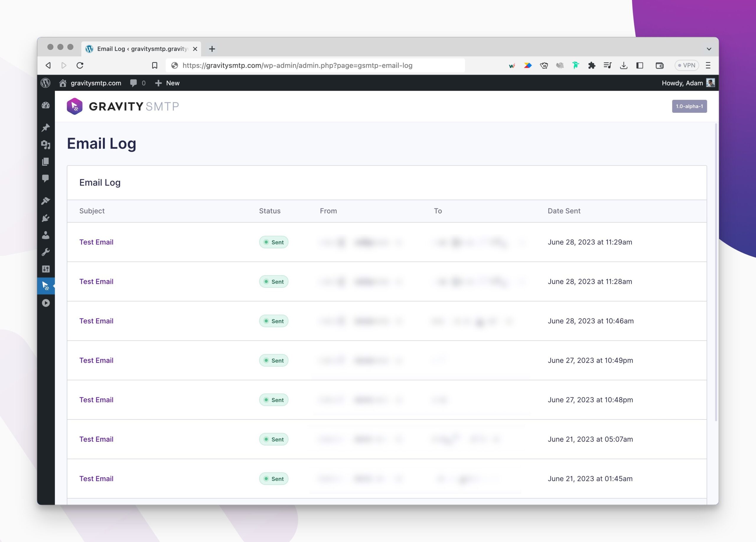Screen dimensions: 756x542
Task: Open gravitysmtp.com site link in admin bar
Action: pos(90,83)
